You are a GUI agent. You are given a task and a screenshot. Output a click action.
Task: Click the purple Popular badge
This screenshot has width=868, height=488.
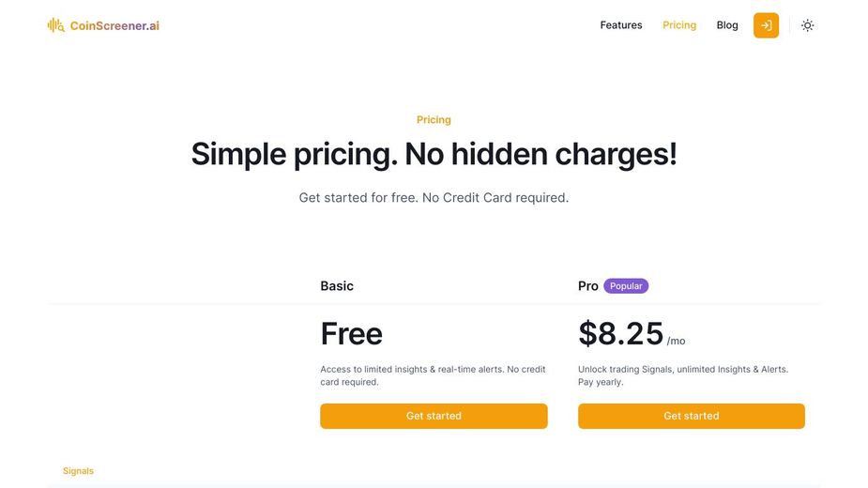pyautogui.click(x=626, y=286)
